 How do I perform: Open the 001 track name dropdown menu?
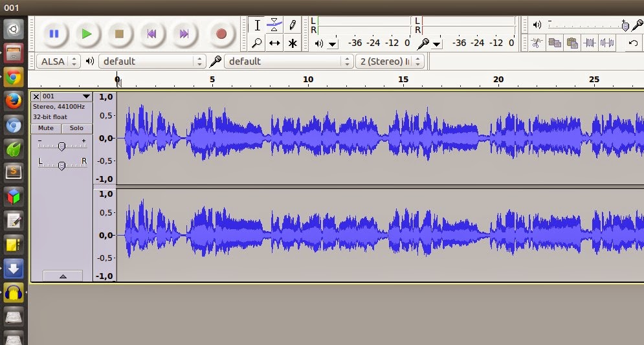click(x=67, y=96)
